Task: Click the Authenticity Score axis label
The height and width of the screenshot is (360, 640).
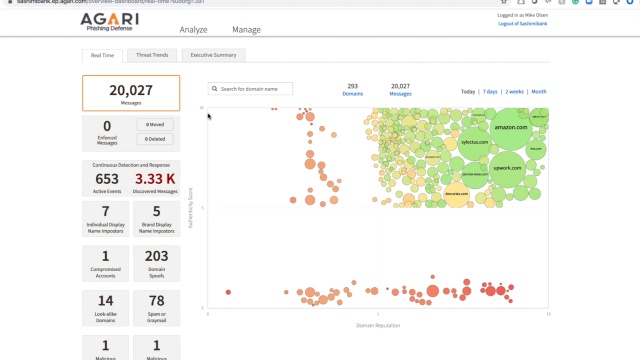Action: point(190,208)
